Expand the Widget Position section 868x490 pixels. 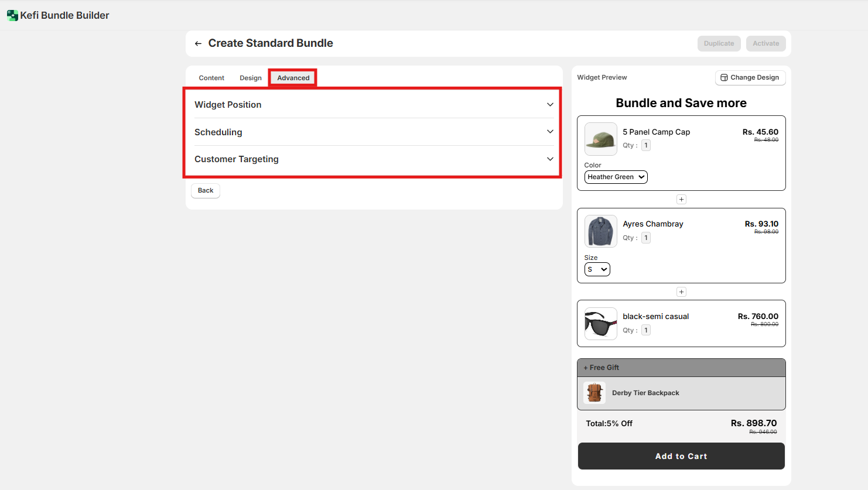tap(374, 105)
